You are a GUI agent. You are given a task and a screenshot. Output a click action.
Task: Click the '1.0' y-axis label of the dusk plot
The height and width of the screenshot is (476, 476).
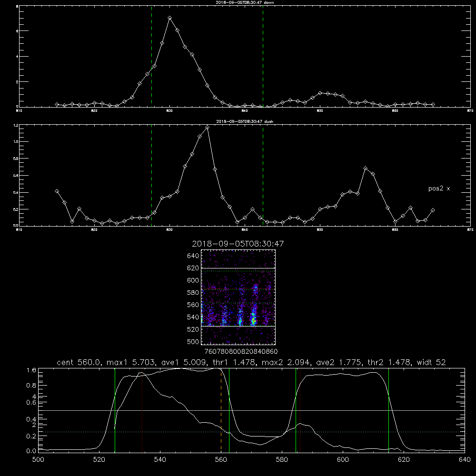(x=16, y=142)
